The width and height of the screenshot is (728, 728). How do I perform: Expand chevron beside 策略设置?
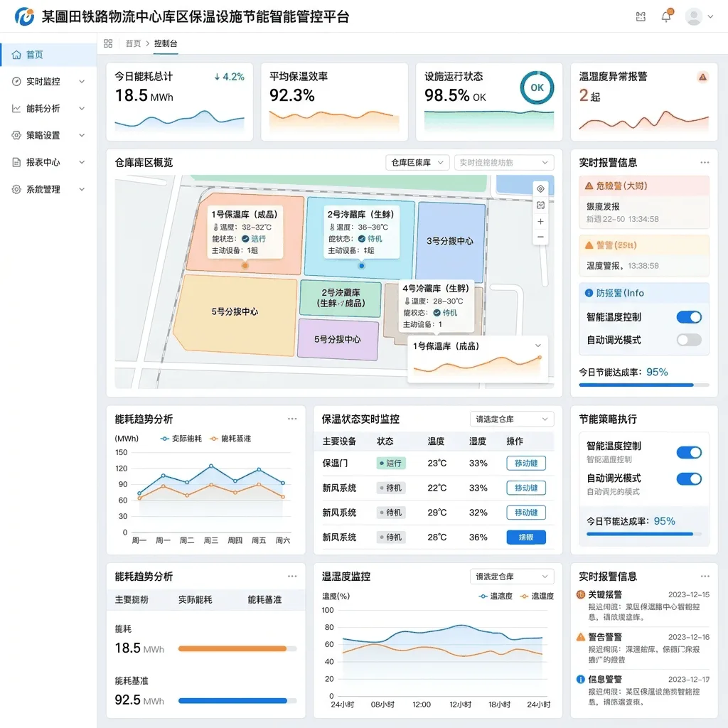(82, 136)
